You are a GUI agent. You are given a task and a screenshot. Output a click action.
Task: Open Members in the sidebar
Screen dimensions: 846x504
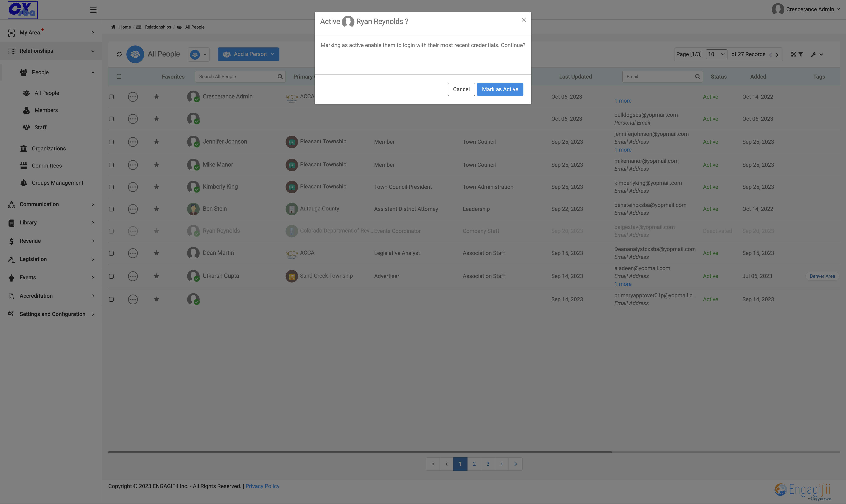click(46, 110)
